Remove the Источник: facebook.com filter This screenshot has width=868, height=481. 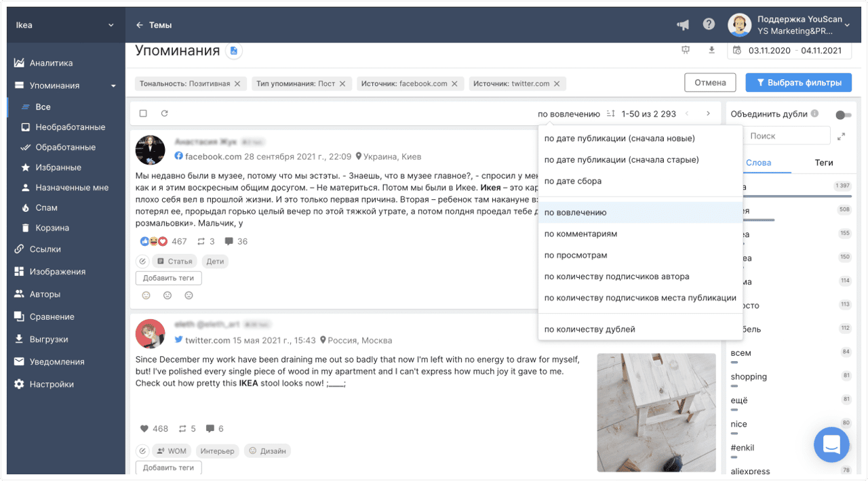pyautogui.click(x=454, y=84)
